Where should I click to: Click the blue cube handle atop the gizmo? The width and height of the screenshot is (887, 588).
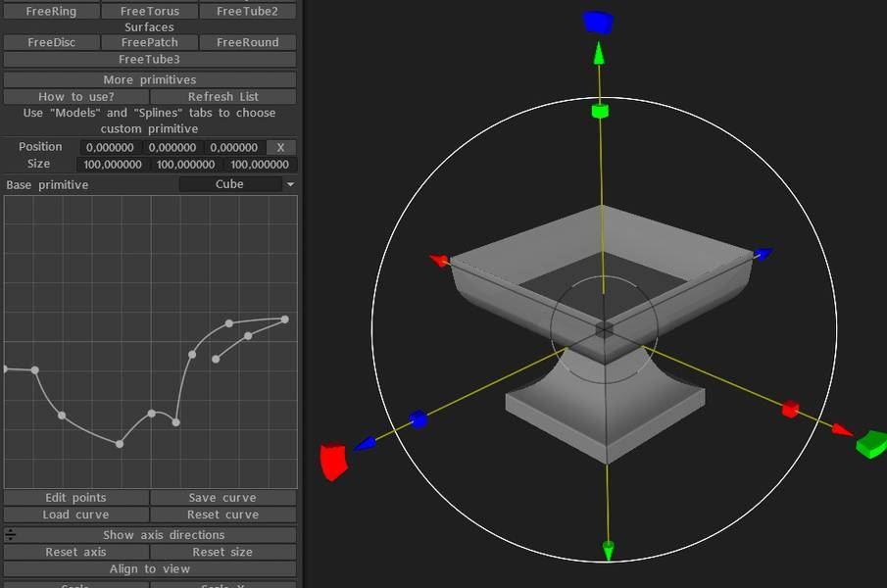(597, 22)
